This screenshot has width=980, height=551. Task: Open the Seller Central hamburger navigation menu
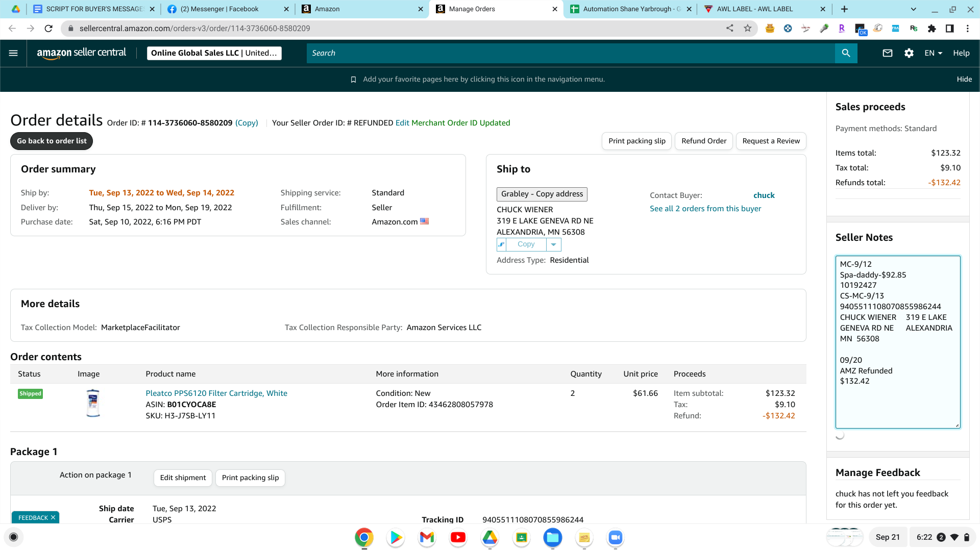(14, 53)
